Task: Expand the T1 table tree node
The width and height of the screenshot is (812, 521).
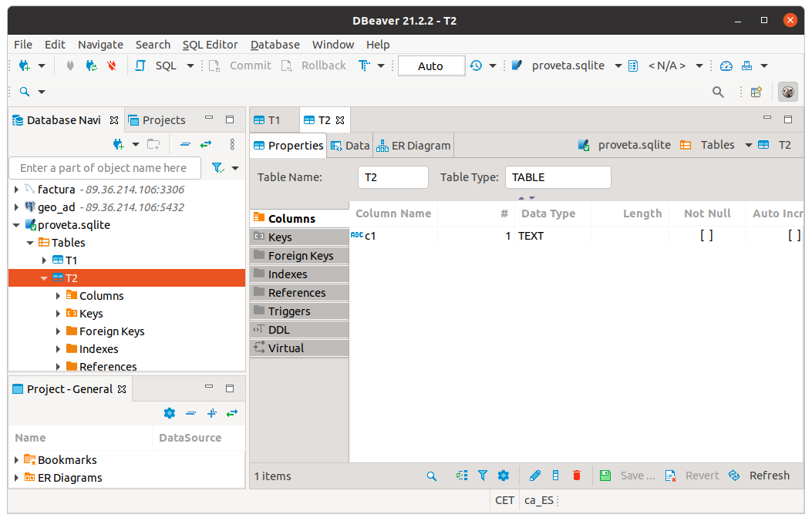Action: point(44,260)
